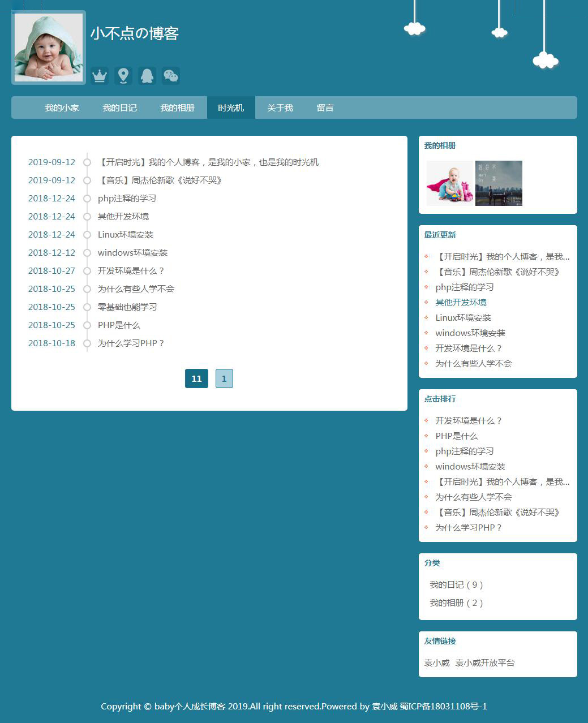Open the timeline entry php注释的学习
The image size is (588, 723).
(x=127, y=199)
